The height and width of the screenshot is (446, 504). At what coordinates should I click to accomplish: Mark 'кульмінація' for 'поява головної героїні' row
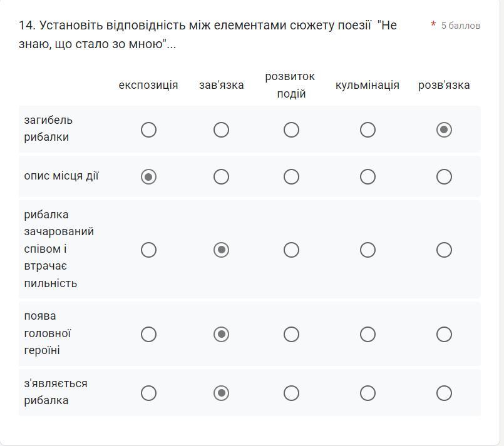pyautogui.click(x=368, y=334)
